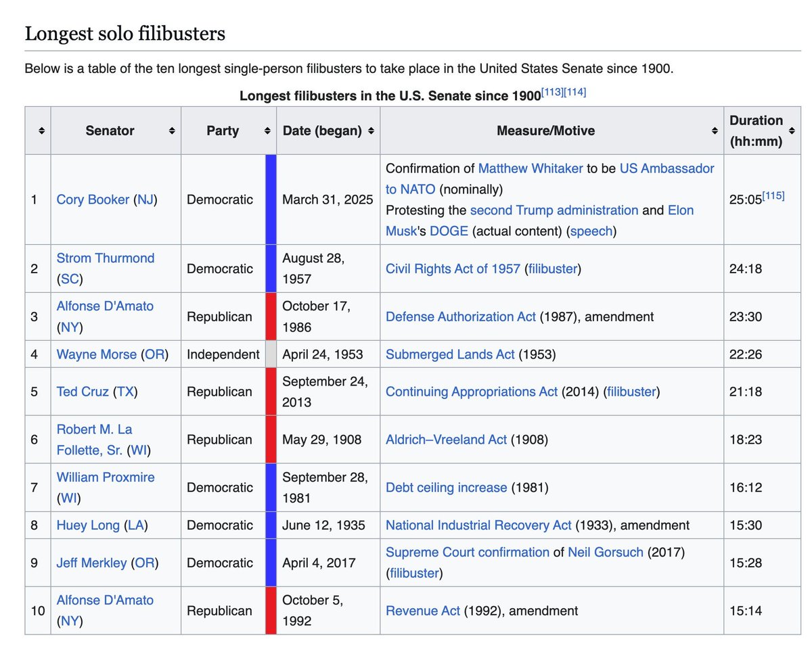Open the Debt ceiling increase link
This screenshot has width=812, height=648.
(446, 488)
